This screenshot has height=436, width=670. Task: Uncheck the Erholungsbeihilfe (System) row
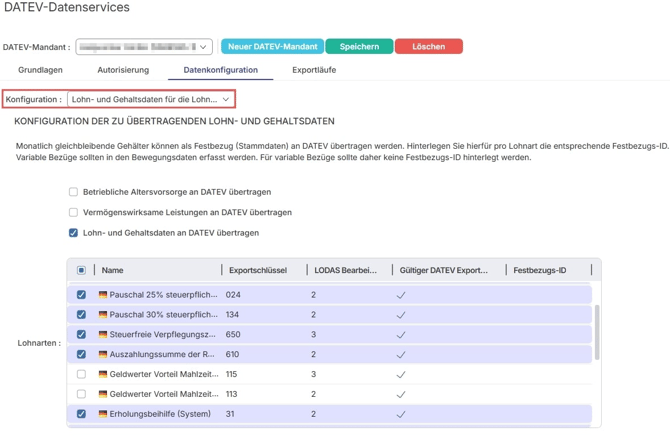(81, 414)
